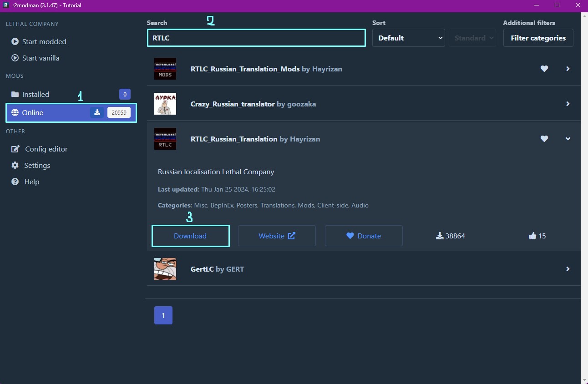Click the Last updated date text
Viewport: 588px width, 384px height.
tap(217, 189)
